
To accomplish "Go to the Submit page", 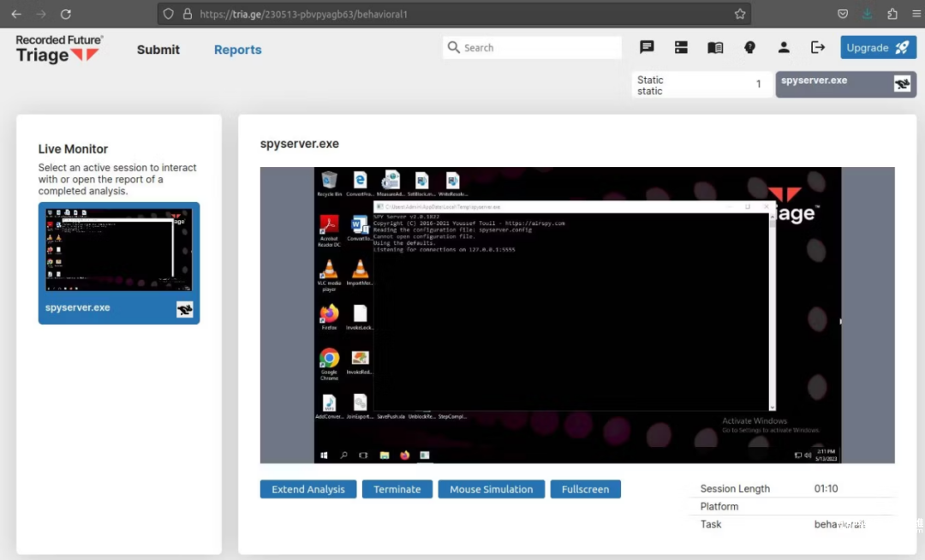I will (x=158, y=50).
